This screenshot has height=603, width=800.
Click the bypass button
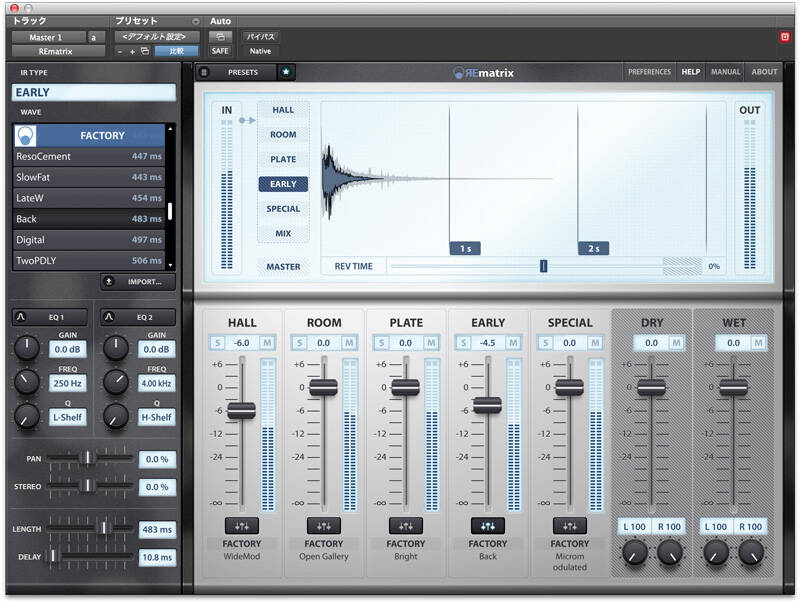pyautogui.click(x=260, y=37)
